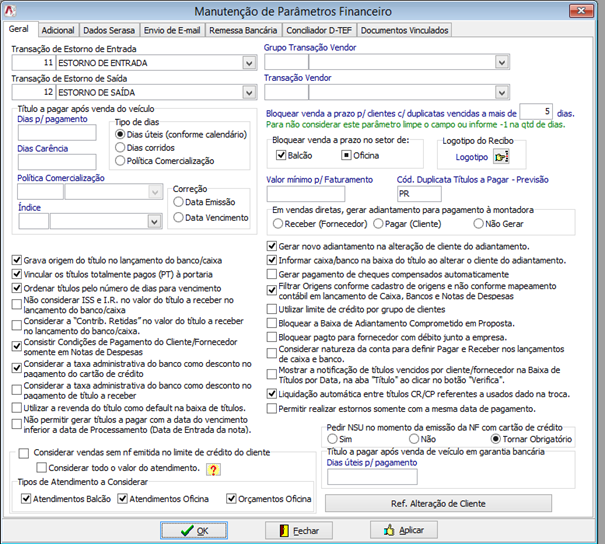Select the Dias corridos option
Screen dimensions: 605x544
pyautogui.click(x=120, y=147)
